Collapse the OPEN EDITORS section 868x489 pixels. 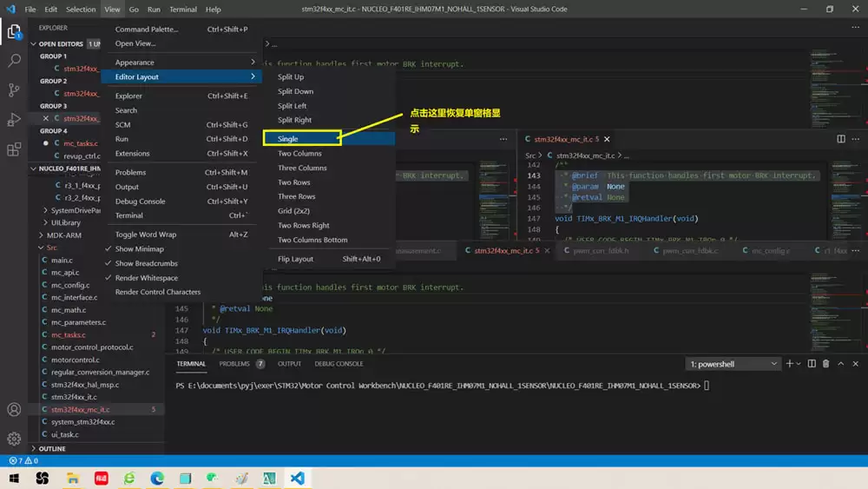[60, 43]
